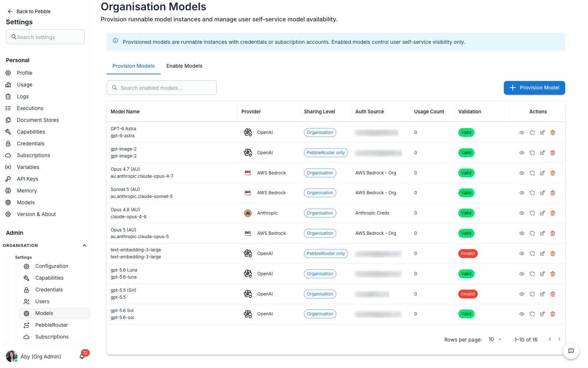Go to previous page of models

[550, 339]
